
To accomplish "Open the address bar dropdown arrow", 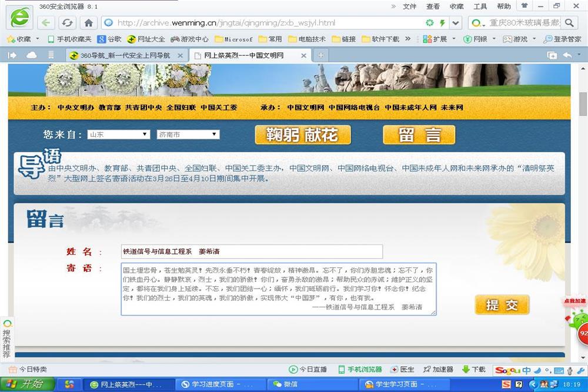I will point(455,23).
